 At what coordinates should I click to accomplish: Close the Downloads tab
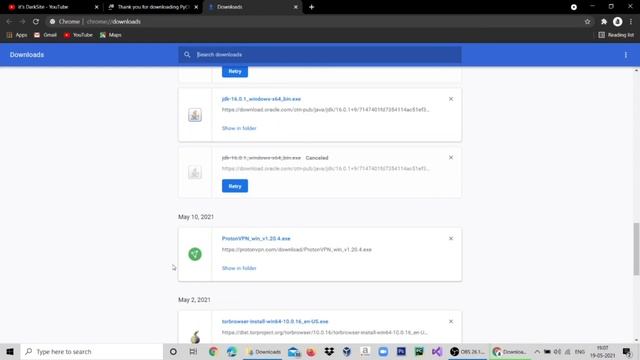296,7
